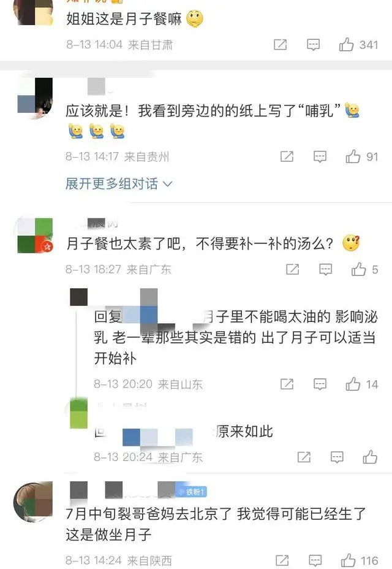
Task: Like the 月子餐嘛 comment with 341 likes
Action: (x=346, y=44)
